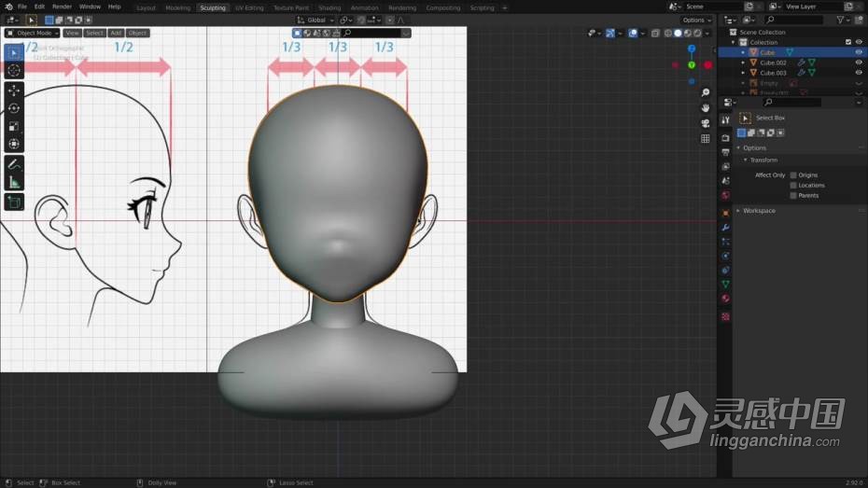
Task: Hide Cube.003 with its eye icon
Action: coord(859,73)
